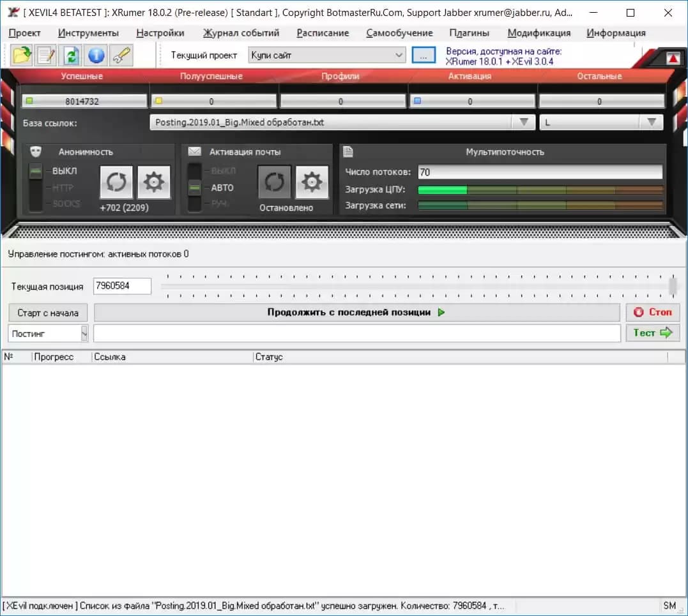Open the Проект menu
Screen dimensions: 688x616
click(x=24, y=33)
